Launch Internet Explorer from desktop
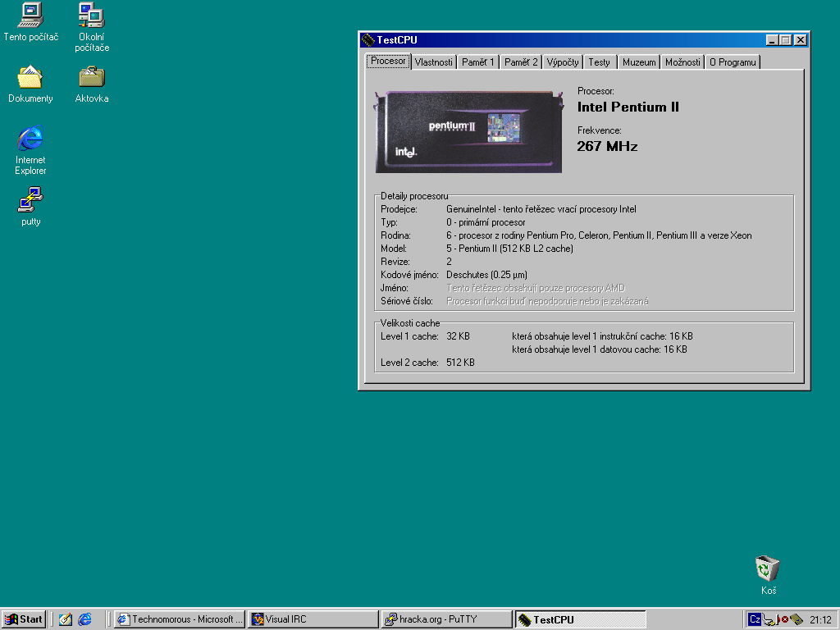Screen dimensions: 840x630 coord(30,139)
